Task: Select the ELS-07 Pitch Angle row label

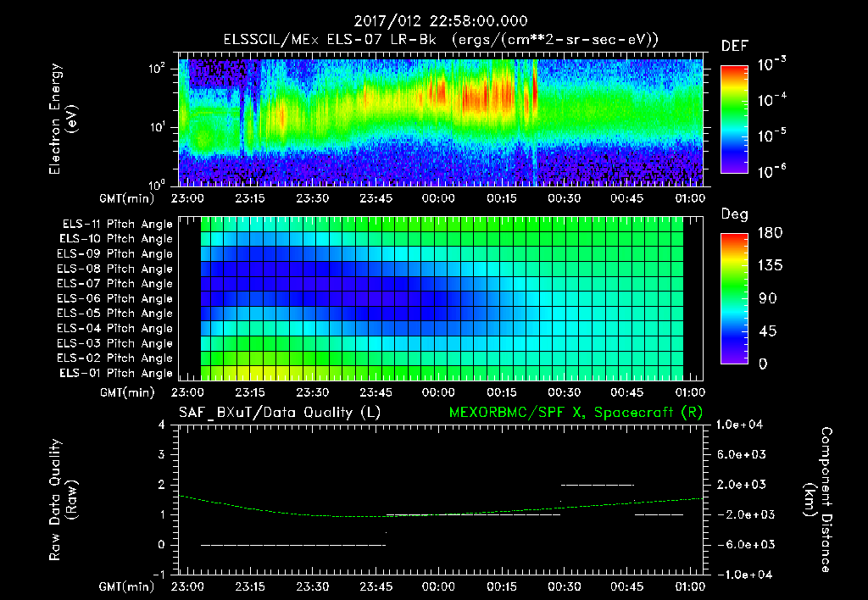Action: (114, 284)
